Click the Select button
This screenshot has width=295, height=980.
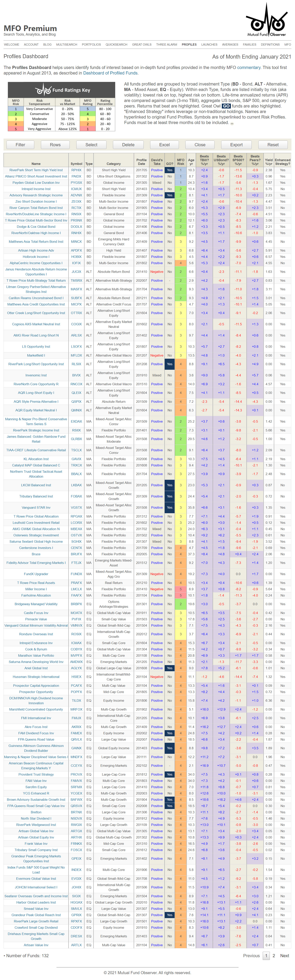click(92, 145)
